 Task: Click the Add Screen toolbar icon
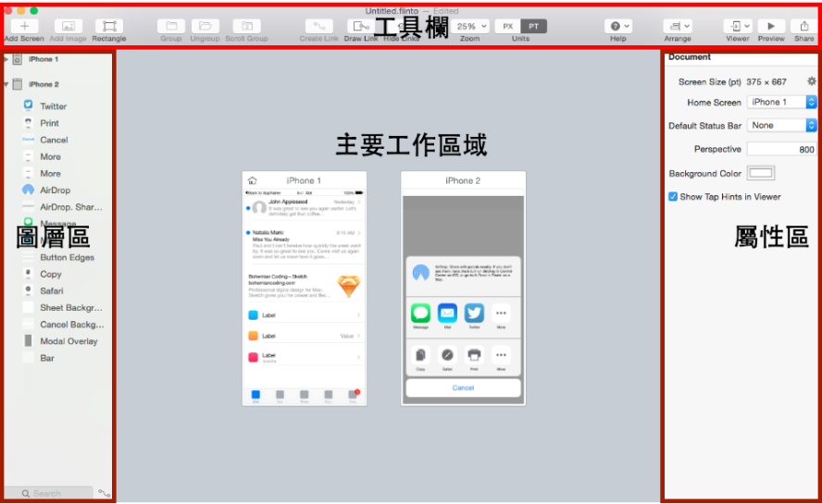click(x=24, y=26)
